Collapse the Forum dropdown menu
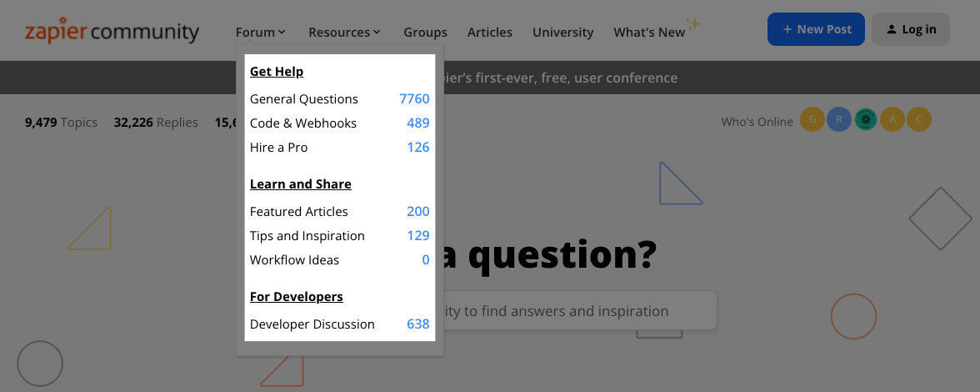The height and width of the screenshot is (392, 980). click(x=261, y=32)
